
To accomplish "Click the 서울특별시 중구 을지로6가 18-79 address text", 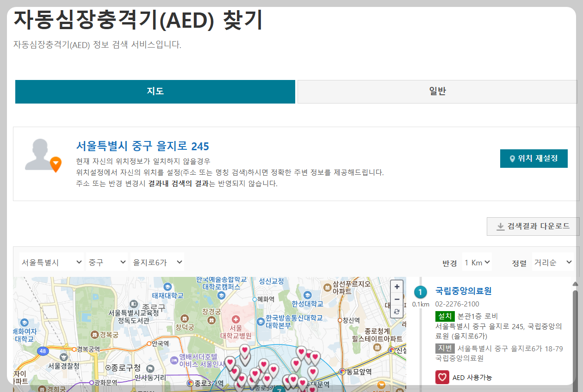I will [x=510, y=348].
